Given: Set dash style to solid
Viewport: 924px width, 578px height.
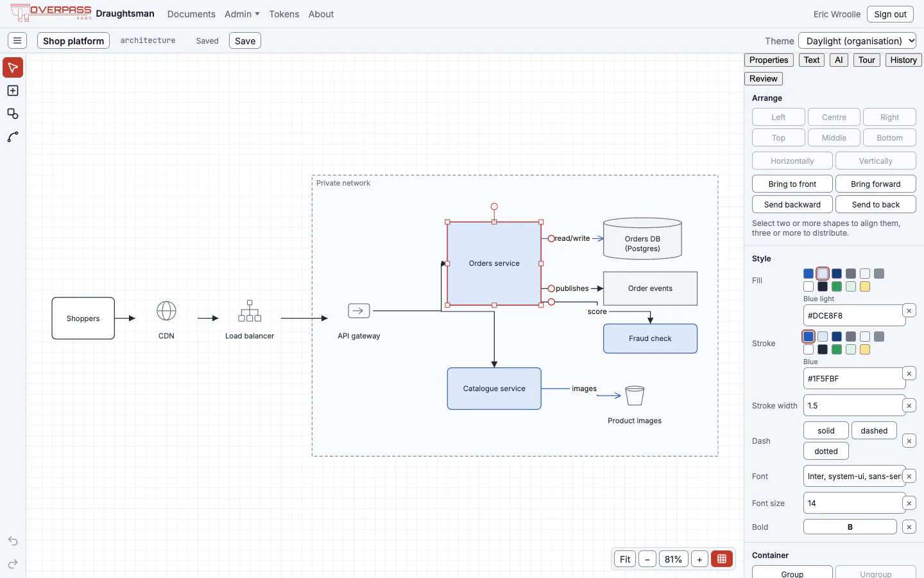Looking at the screenshot, I should tap(826, 430).
